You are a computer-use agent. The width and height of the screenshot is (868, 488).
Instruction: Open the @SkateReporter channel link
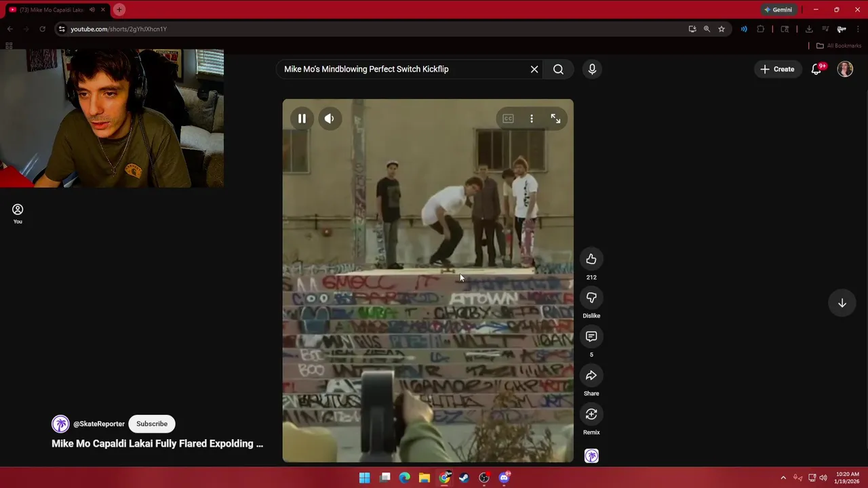(99, 424)
